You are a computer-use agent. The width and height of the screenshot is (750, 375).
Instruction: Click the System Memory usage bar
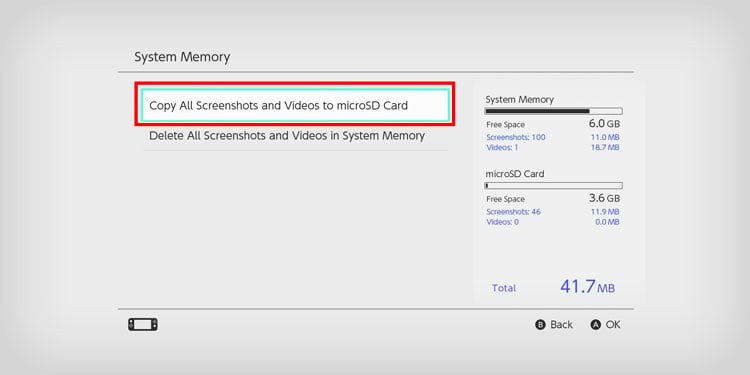pos(553,111)
